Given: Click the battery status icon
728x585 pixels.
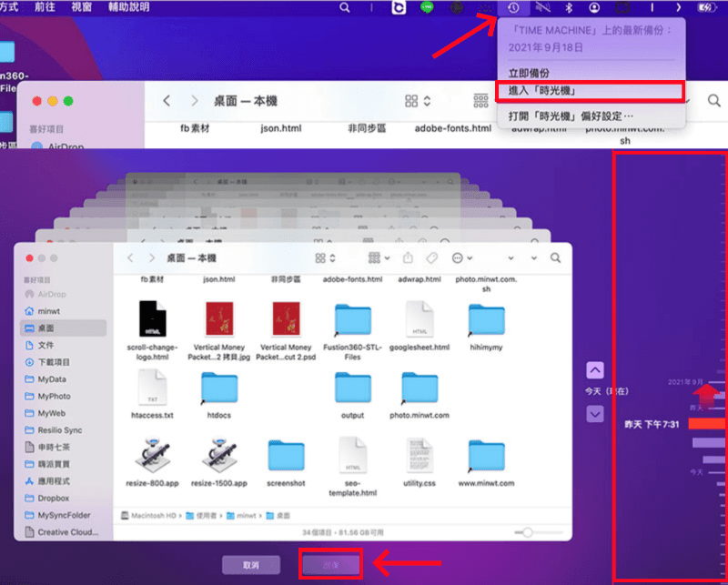Looking at the screenshot, I should (x=707, y=7).
